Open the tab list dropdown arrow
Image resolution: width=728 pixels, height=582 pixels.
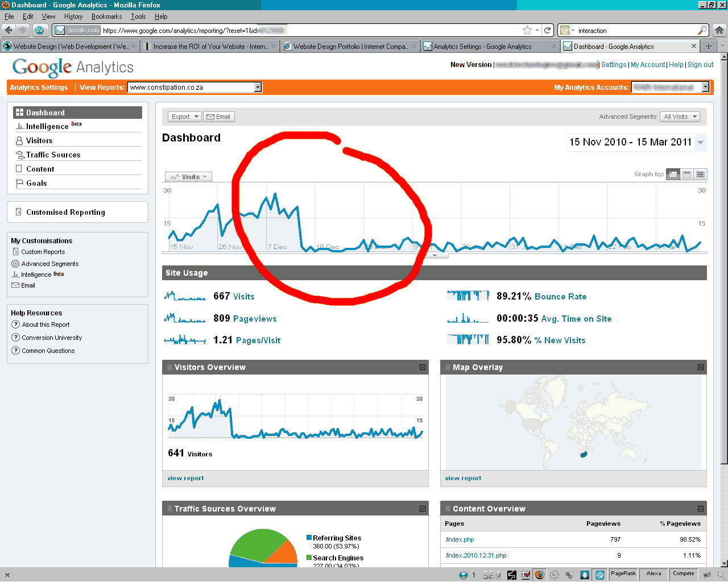tap(722, 46)
